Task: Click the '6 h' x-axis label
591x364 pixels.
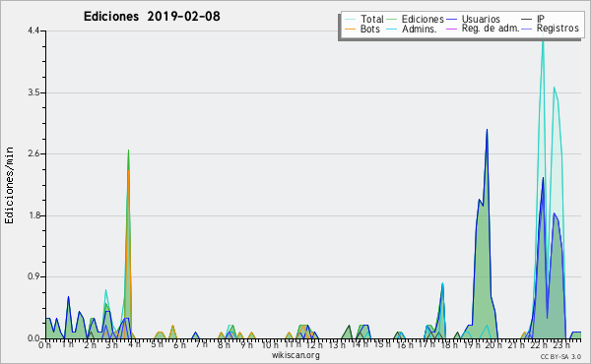Action: pos(179,344)
